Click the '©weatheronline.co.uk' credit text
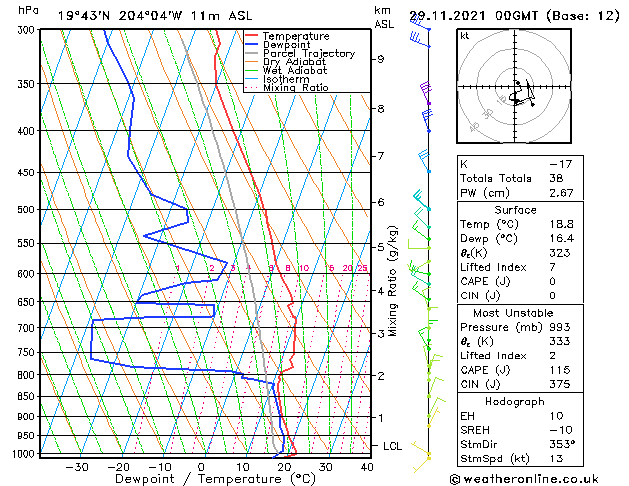Image resolution: width=629 pixels, height=486 pixels. pyautogui.click(x=524, y=479)
